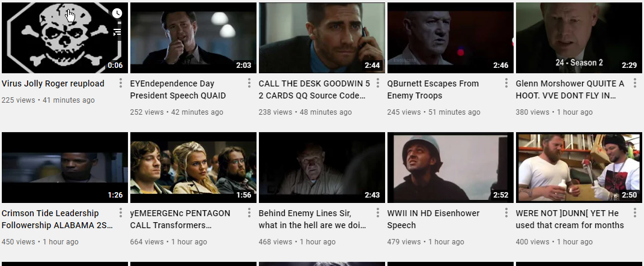
Task: Play the 24 Season 2 thumbnail video
Action: (579, 38)
